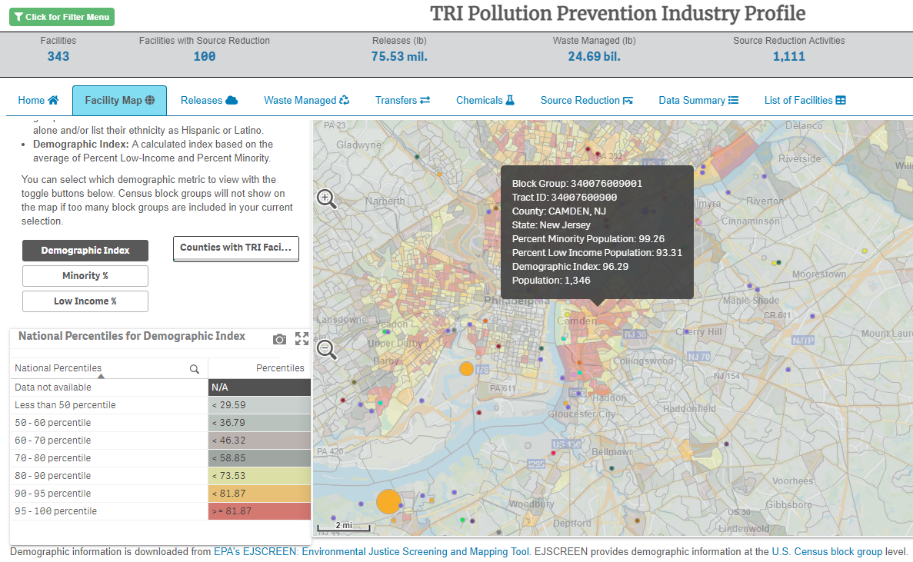The image size is (913, 562).
Task: Click the Camden label on the map
Action: [x=577, y=321]
